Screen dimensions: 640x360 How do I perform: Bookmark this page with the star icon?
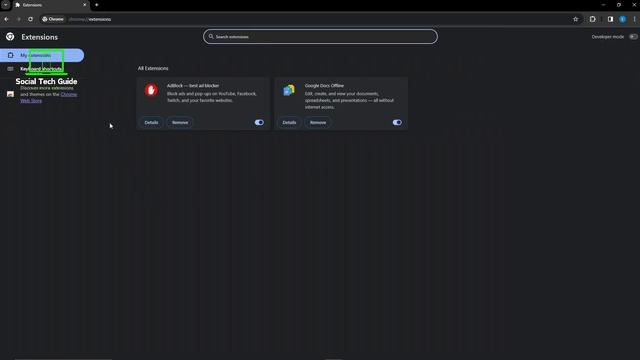point(576,19)
